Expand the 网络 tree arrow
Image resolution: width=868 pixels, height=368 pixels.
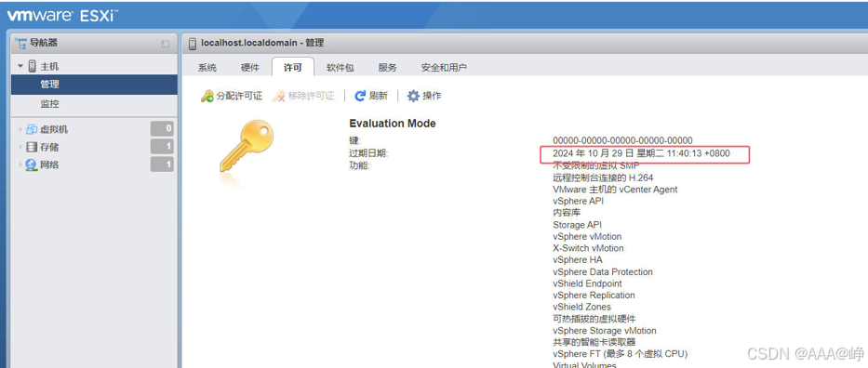21,164
